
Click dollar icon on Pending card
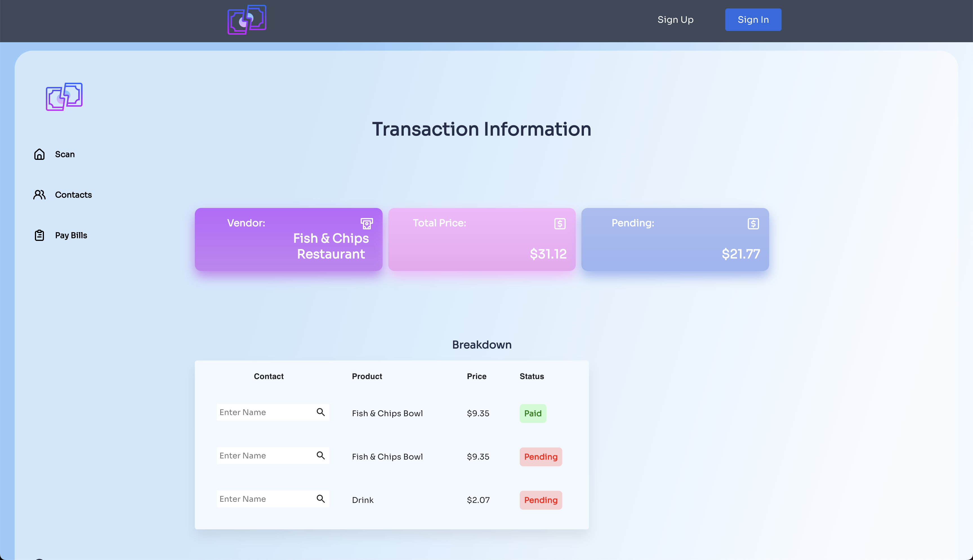coord(753,223)
